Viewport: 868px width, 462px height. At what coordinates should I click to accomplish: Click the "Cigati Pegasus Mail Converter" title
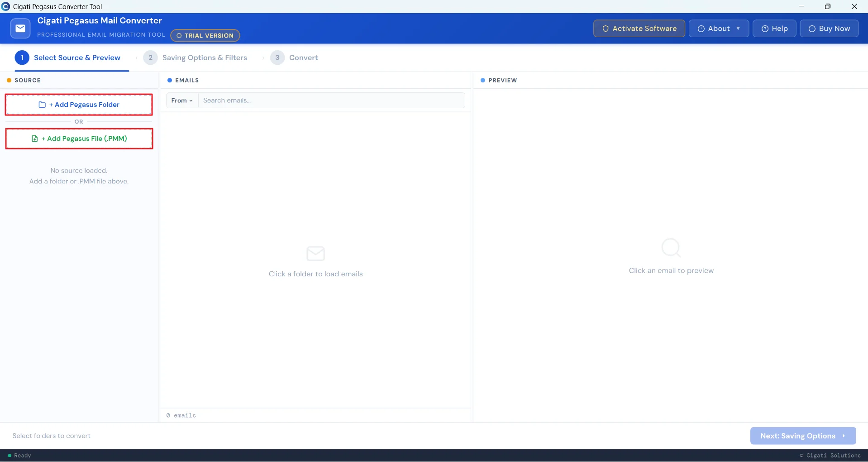tap(100, 20)
